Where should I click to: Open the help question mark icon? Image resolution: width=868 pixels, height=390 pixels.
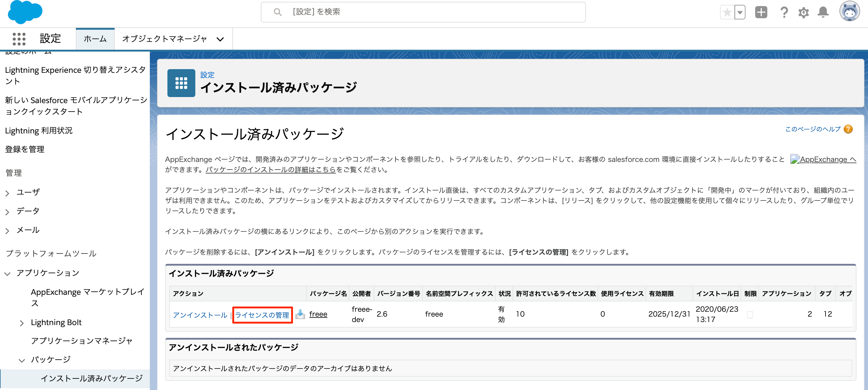click(784, 12)
